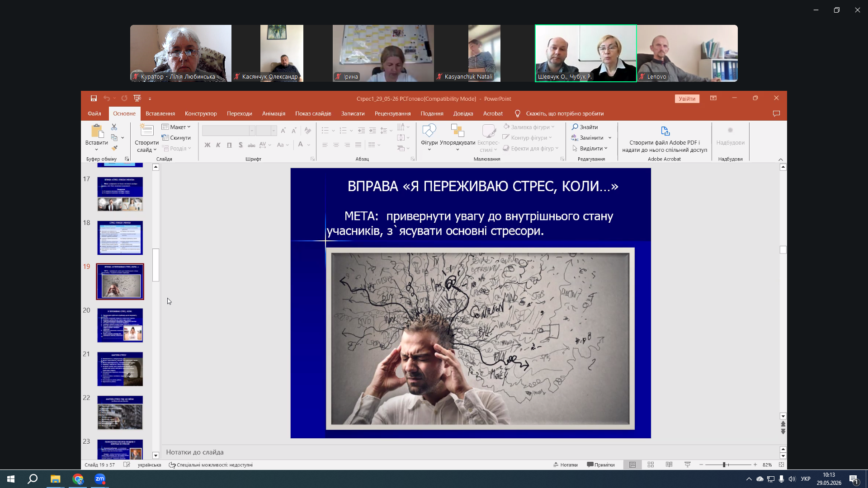Click the zoom out minus button
This screenshot has height=488, width=868.
click(x=701, y=465)
